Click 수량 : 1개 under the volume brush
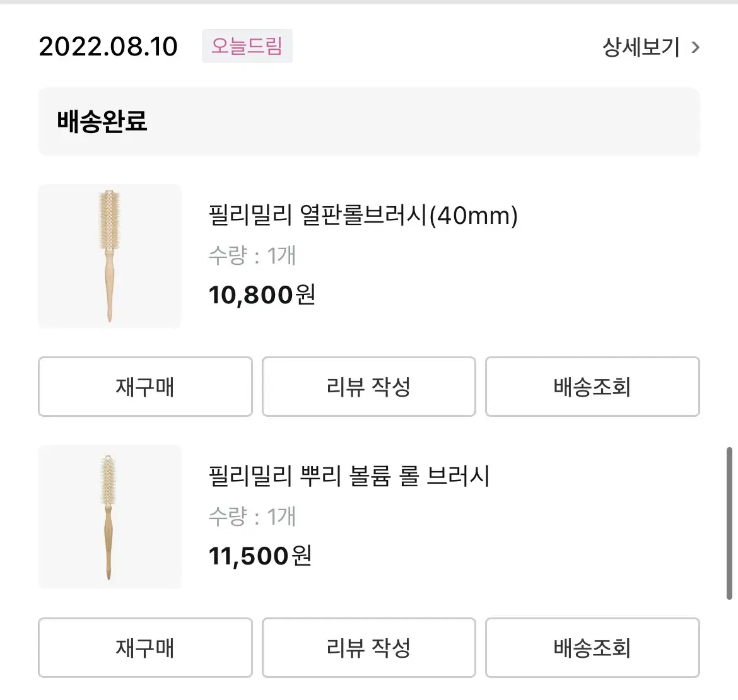 pos(252,516)
